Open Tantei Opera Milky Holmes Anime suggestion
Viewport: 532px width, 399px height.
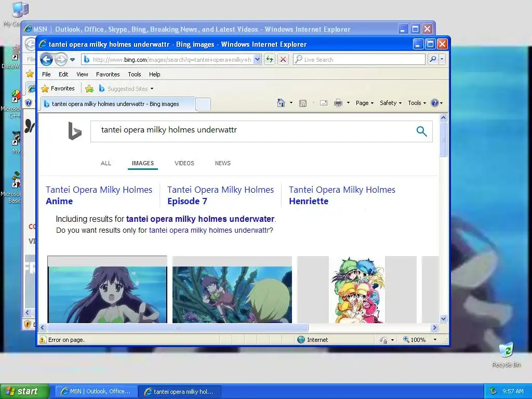point(99,195)
